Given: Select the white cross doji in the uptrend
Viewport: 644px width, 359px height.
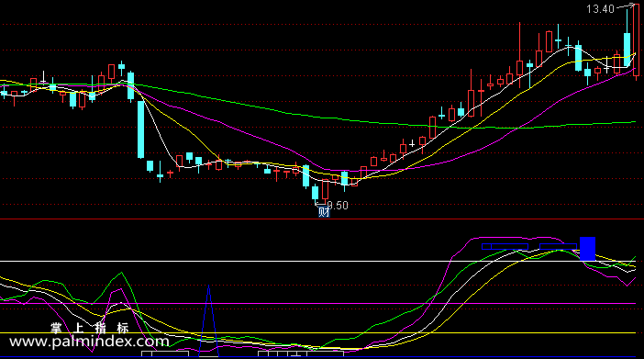Looking at the screenshot, I should point(412,144).
